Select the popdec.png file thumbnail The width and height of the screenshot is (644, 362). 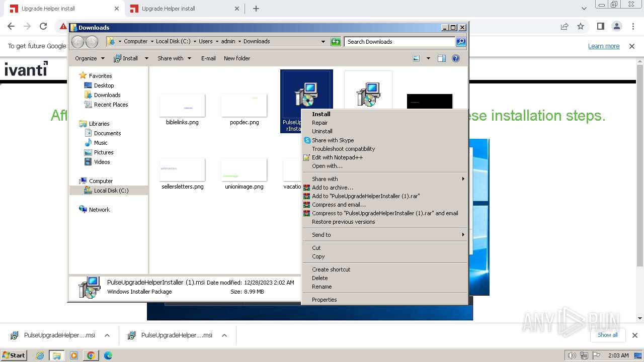(244, 105)
